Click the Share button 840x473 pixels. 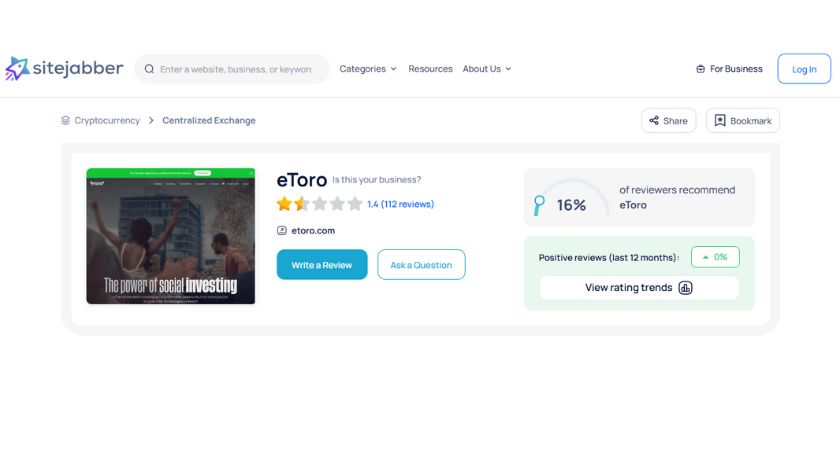tap(669, 121)
